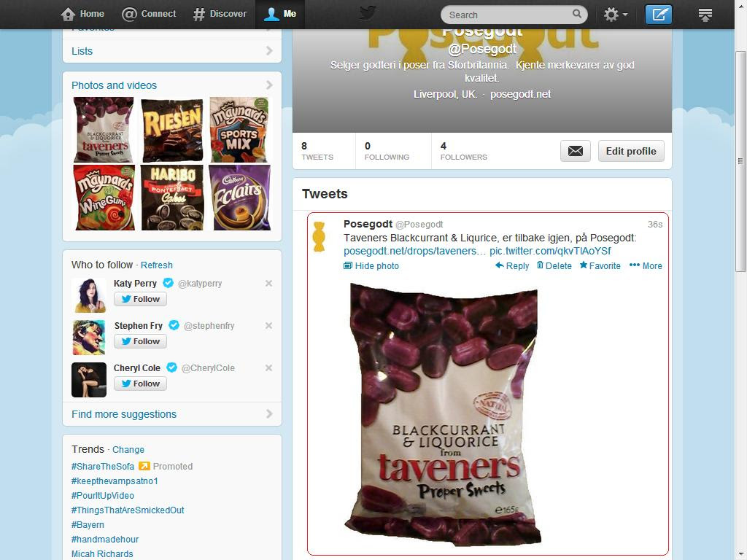Open the posegodt.net/drops/taveners link
Viewport: 747px width, 560px height.
click(x=414, y=251)
